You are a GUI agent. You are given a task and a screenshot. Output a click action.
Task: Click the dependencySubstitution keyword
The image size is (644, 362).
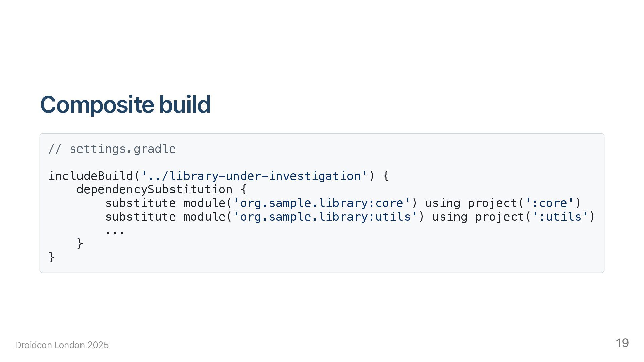coord(154,190)
